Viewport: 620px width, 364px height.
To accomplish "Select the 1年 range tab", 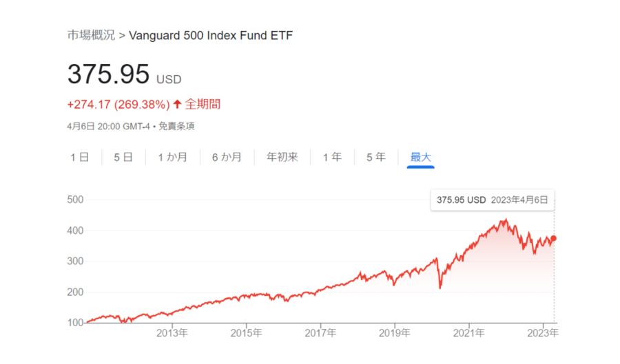I will tap(332, 158).
